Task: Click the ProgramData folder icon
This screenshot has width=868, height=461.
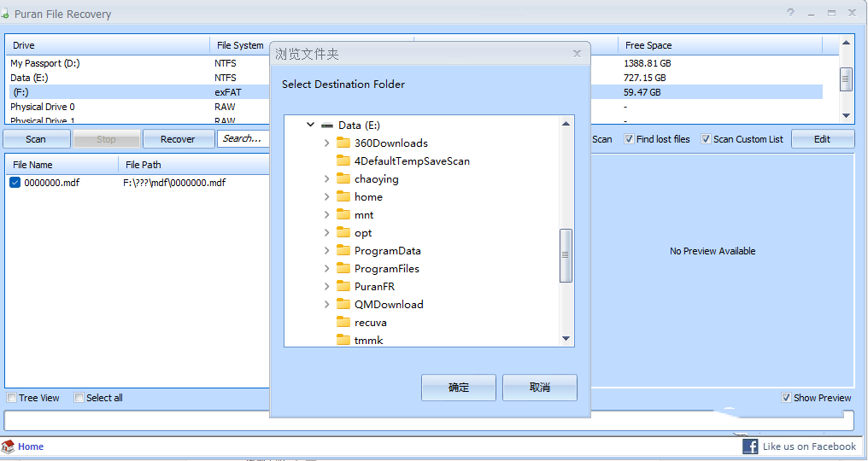Action: (x=343, y=251)
